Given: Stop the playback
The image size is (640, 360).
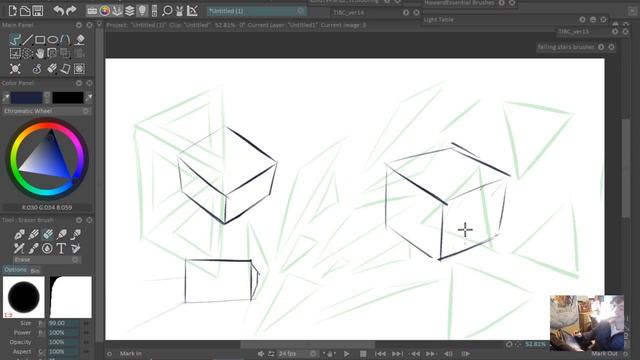Looking at the screenshot, I should [363, 353].
